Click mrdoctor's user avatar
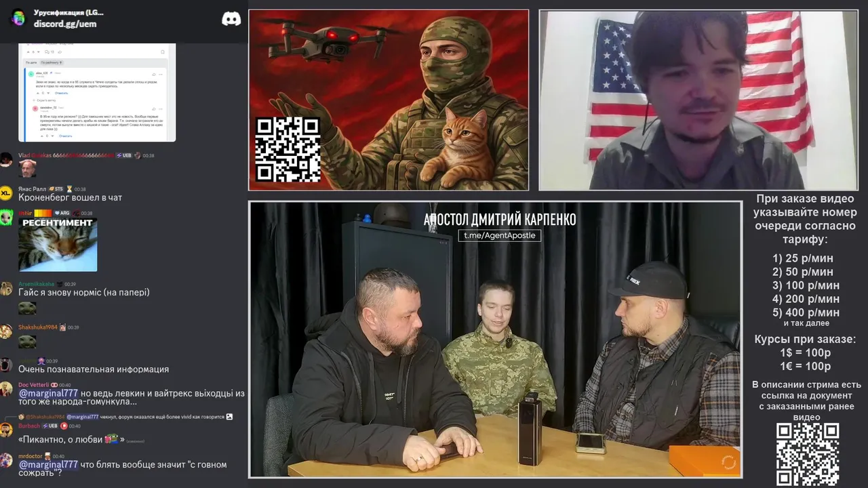 pyautogui.click(x=6, y=461)
